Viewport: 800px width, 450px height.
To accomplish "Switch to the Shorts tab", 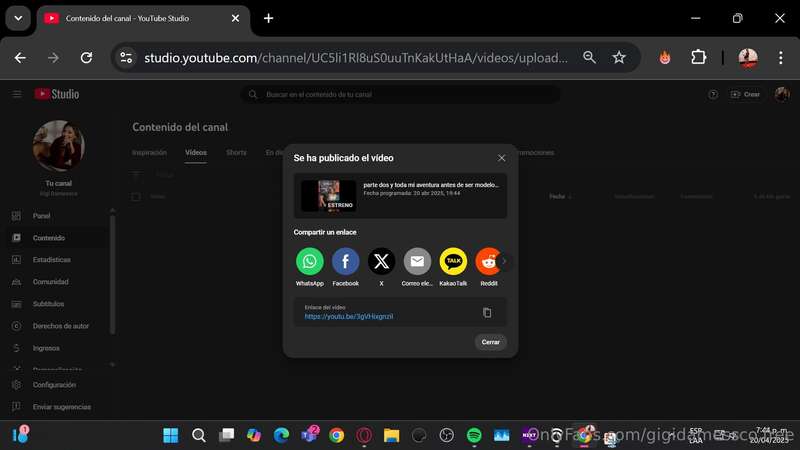I will click(x=236, y=153).
